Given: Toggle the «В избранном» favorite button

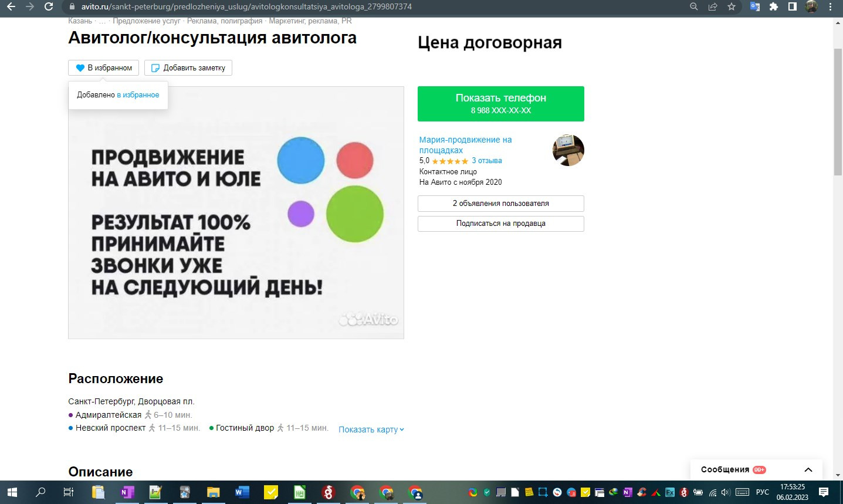Looking at the screenshot, I should [104, 67].
